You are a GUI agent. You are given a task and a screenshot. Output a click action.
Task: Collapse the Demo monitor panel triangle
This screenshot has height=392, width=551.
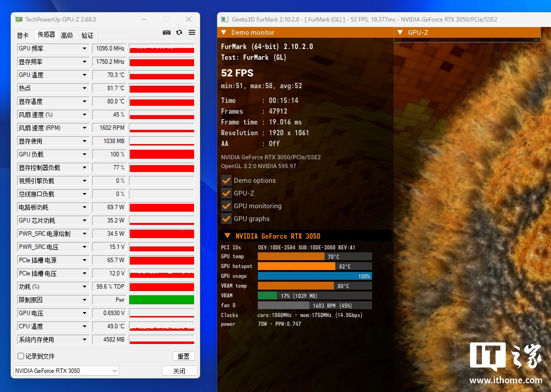[224, 33]
